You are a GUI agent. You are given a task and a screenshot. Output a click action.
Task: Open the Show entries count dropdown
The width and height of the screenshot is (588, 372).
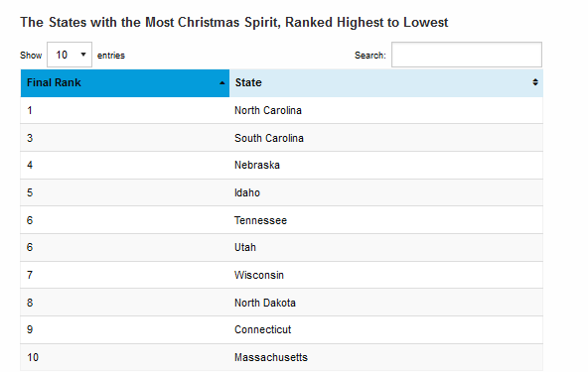70,55
